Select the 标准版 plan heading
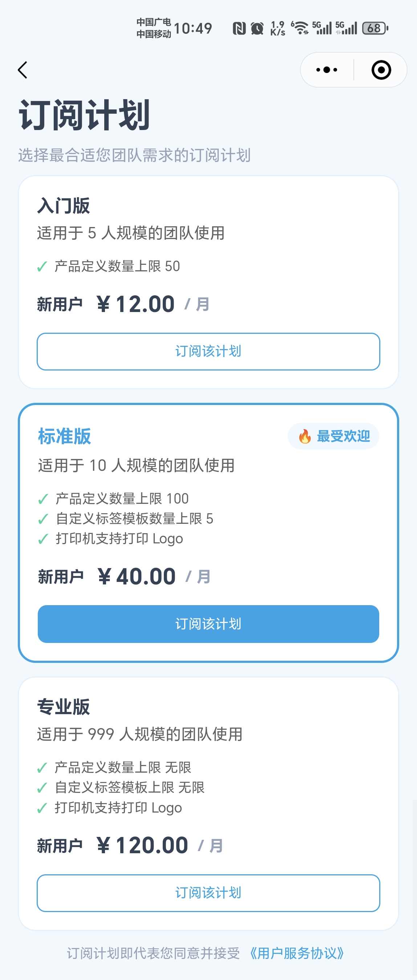The height and width of the screenshot is (980, 417). point(64,436)
